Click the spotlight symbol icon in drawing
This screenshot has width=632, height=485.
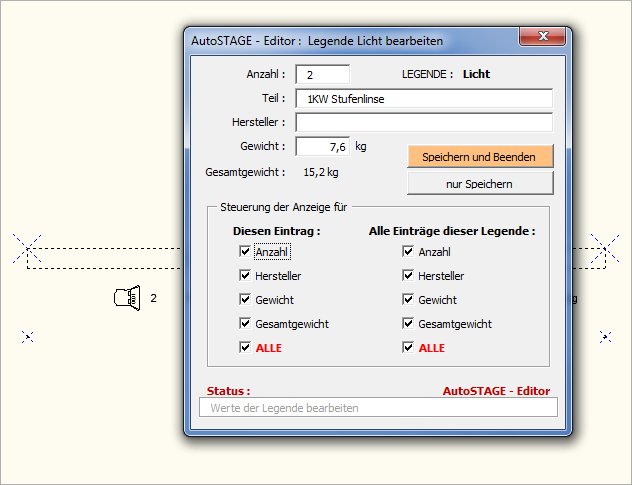tap(127, 298)
